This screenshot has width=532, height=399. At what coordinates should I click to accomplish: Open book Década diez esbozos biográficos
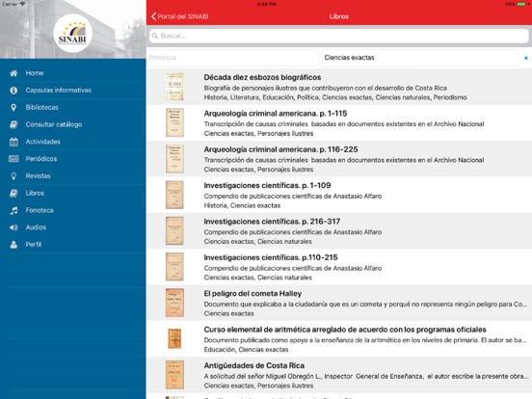click(x=339, y=87)
